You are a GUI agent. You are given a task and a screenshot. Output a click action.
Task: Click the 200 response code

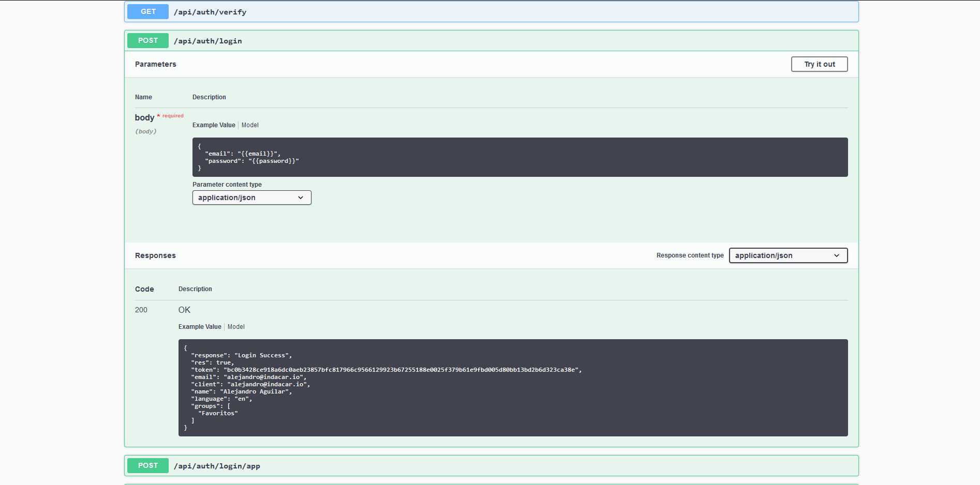[141, 310]
